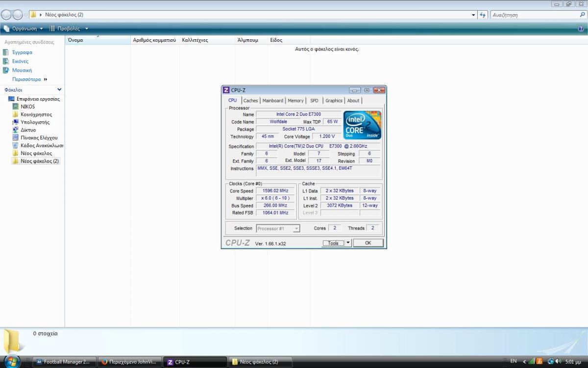Expand the address bar history dropdown
The height and width of the screenshot is (368, 588).
coord(473,15)
